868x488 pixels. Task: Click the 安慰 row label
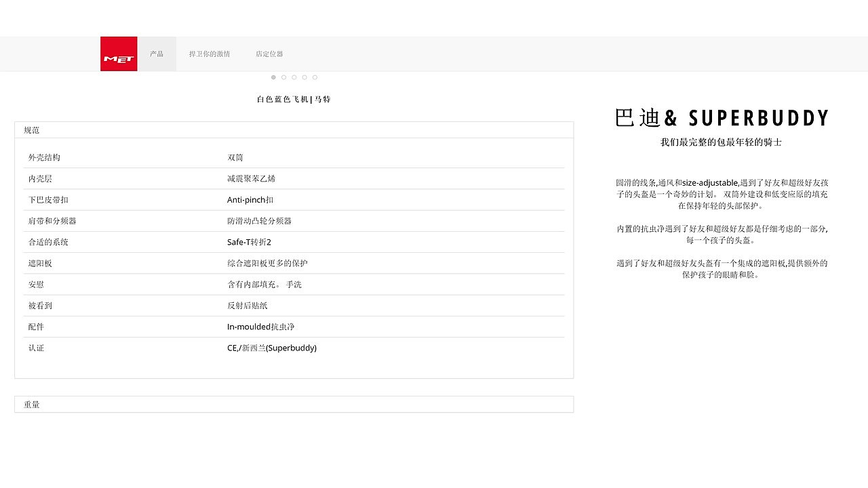click(x=36, y=285)
